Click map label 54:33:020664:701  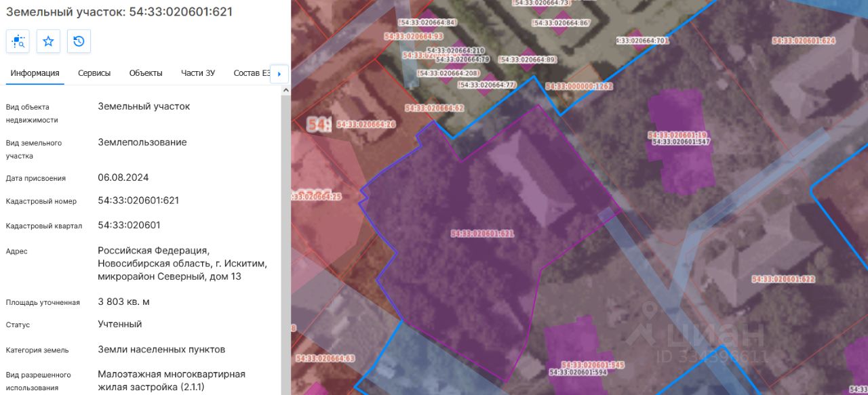pos(643,41)
